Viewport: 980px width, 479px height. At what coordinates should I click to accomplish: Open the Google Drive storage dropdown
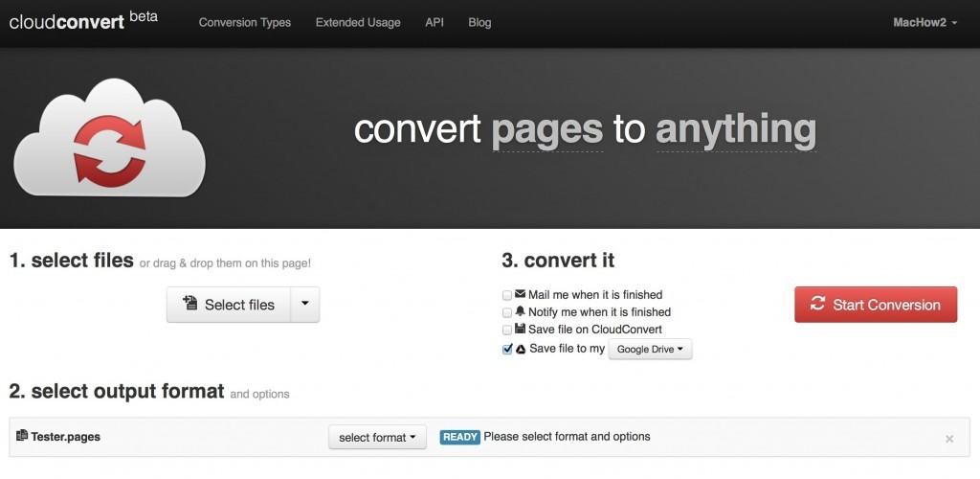tap(650, 349)
